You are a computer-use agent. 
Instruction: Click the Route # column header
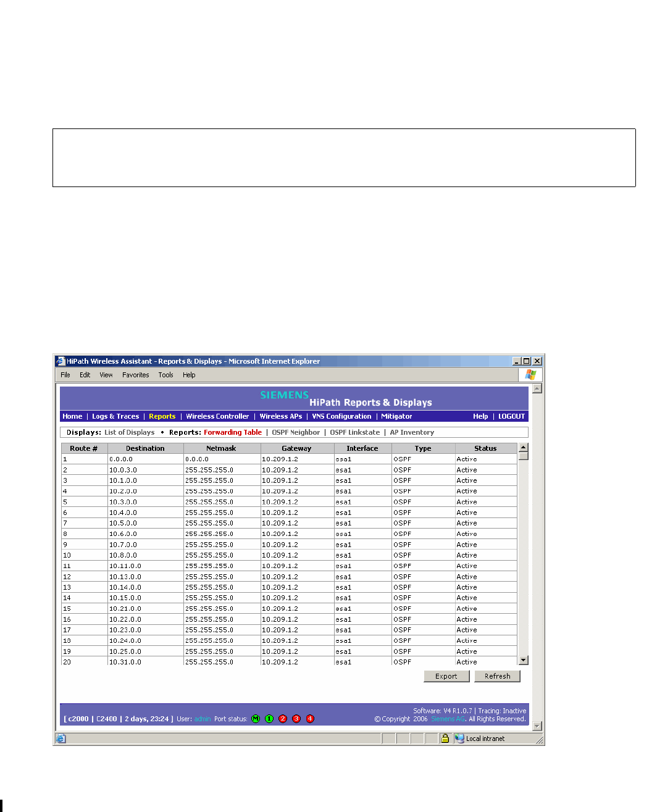point(85,448)
